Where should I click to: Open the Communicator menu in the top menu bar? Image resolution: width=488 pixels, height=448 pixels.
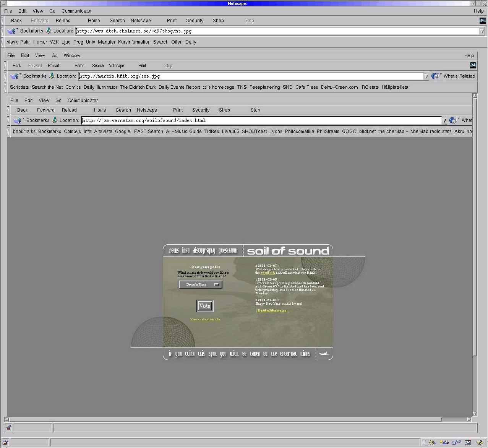tap(76, 11)
